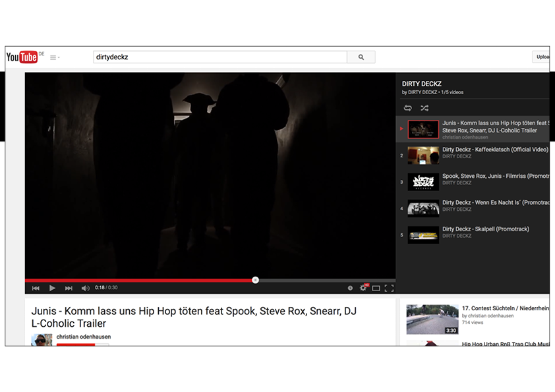Open the guide menu next to the logo
The image size is (555, 392).
click(55, 57)
